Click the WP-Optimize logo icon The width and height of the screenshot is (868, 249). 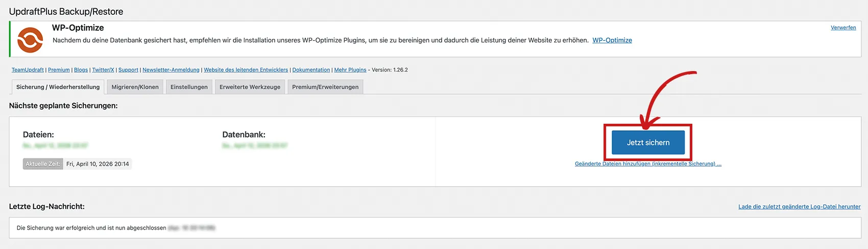click(x=30, y=40)
